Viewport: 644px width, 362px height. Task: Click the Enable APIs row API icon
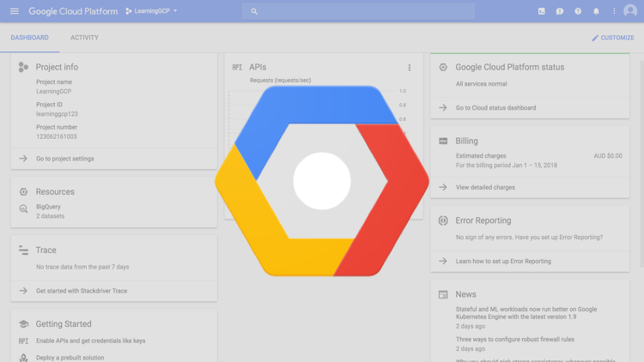pos(23,341)
